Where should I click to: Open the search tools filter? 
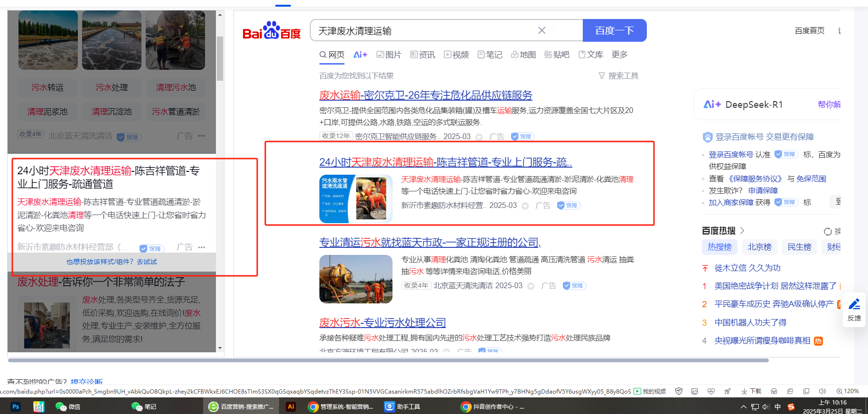tap(618, 76)
